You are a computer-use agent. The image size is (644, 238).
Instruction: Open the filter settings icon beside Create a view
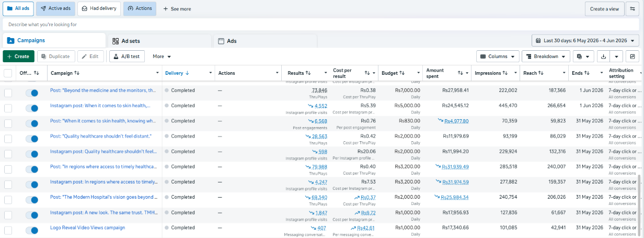[x=632, y=9]
